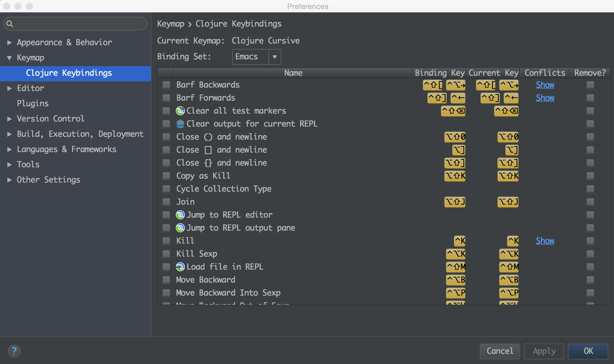614x364 pixels.
Task: Check the Barf Backwards row checkbox
Action: click(167, 85)
